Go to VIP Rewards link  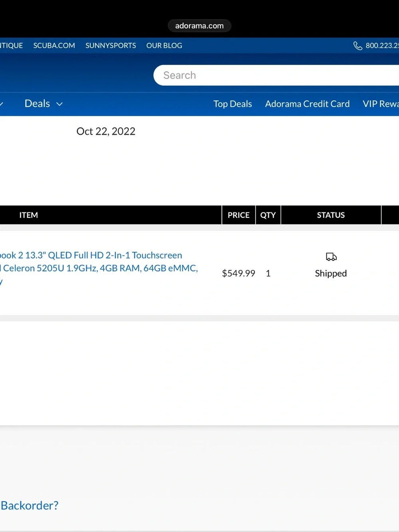(x=381, y=104)
